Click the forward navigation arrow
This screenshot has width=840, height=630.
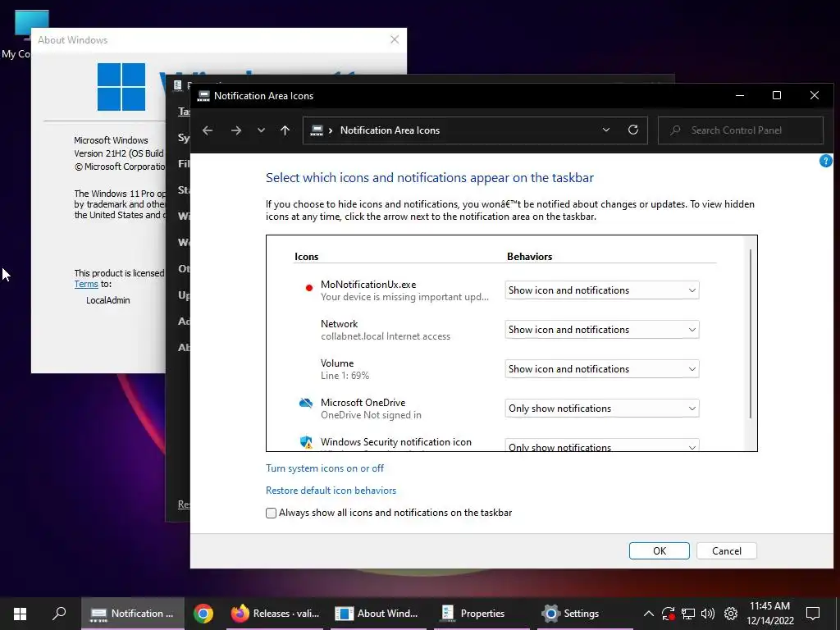[x=235, y=130]
